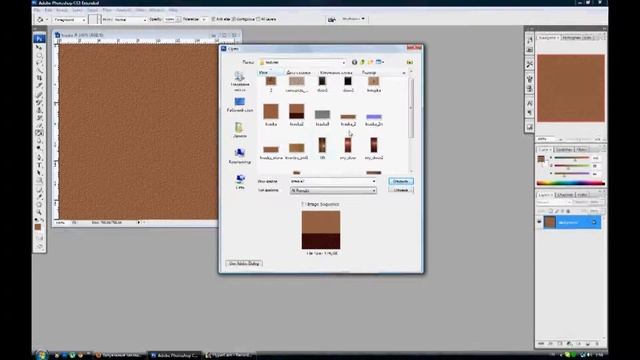The height and width of the screenshot is (360, 640).
Task: Open the file format dropdown in the Open dialog
Action: pyautogui.click(x=333, y=190)
